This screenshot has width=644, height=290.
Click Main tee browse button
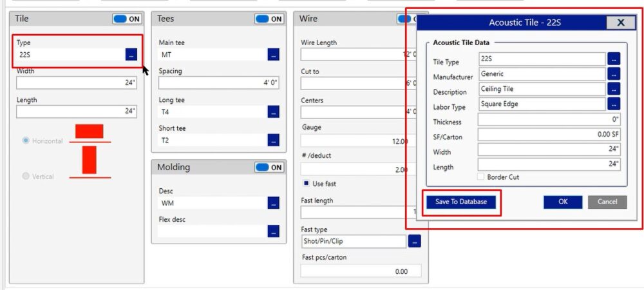pyautogui.click(x=273, y=55)
